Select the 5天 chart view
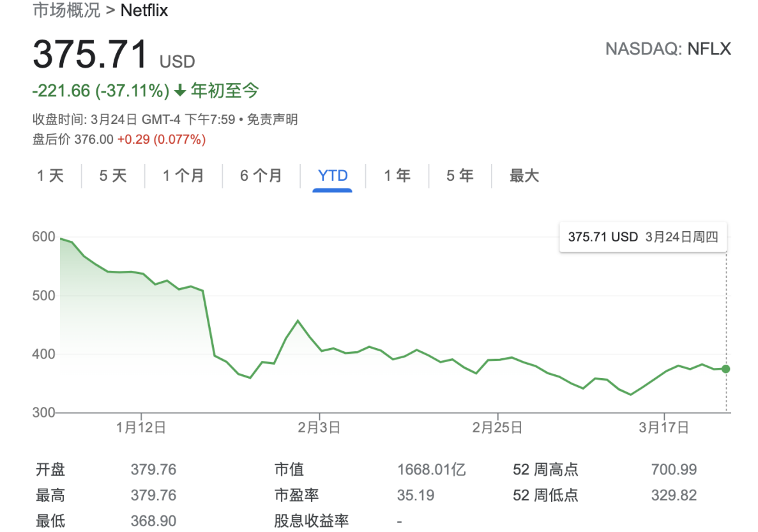The image size is (758, 532). click(x=113, y=176)
